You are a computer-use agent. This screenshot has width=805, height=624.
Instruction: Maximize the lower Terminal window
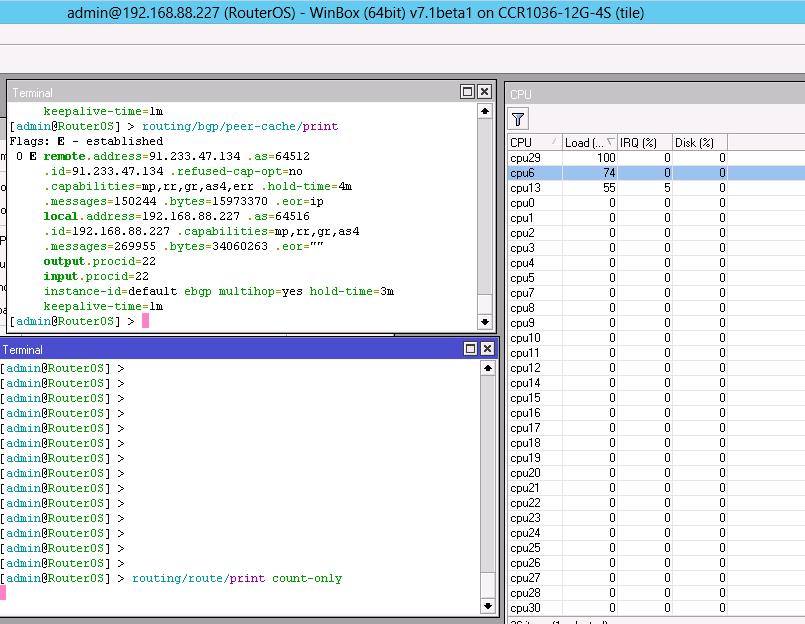pos(470,349)
